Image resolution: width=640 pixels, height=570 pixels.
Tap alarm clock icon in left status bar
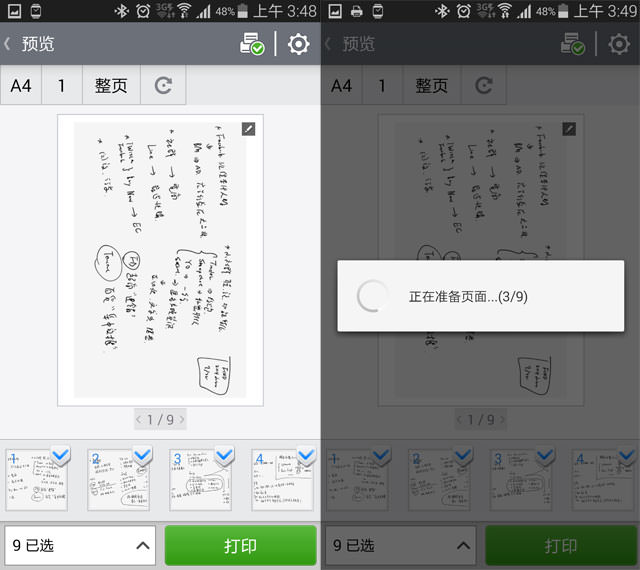pyautogui.click(x=142, y=11)
